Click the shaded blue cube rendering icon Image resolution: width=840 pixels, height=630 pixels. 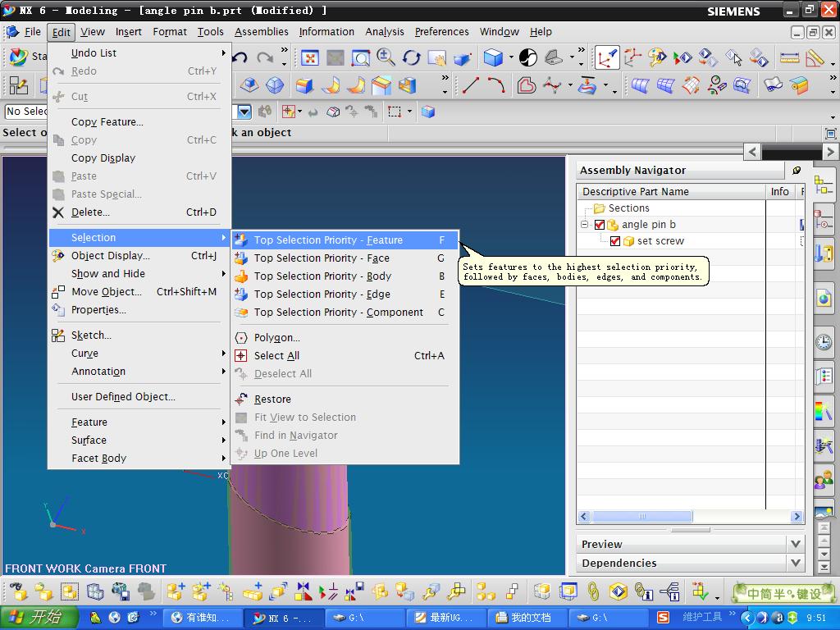493,57
